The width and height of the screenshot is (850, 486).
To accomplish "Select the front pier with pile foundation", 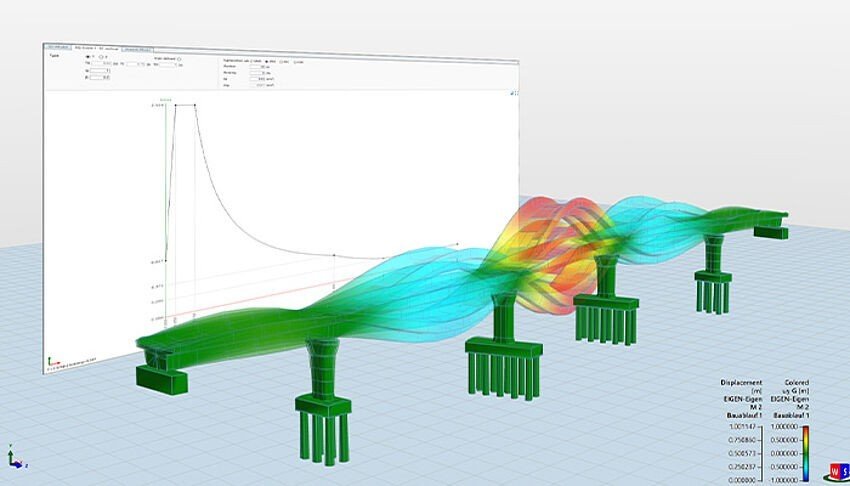I will 323,401.
